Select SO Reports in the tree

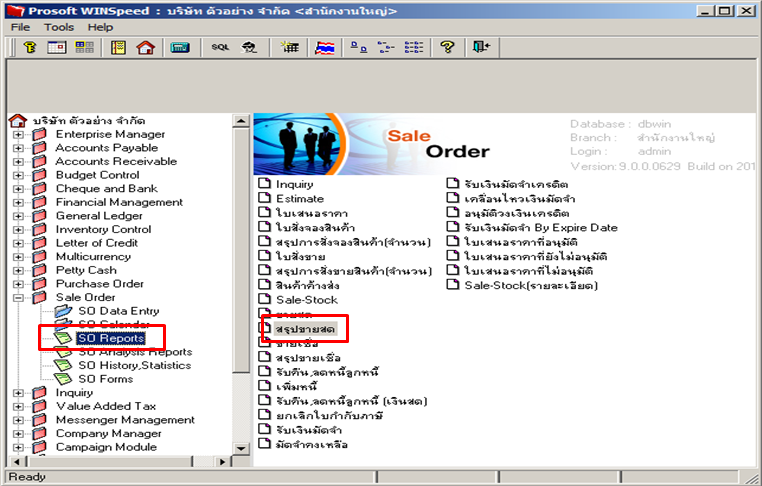[111, 338]
